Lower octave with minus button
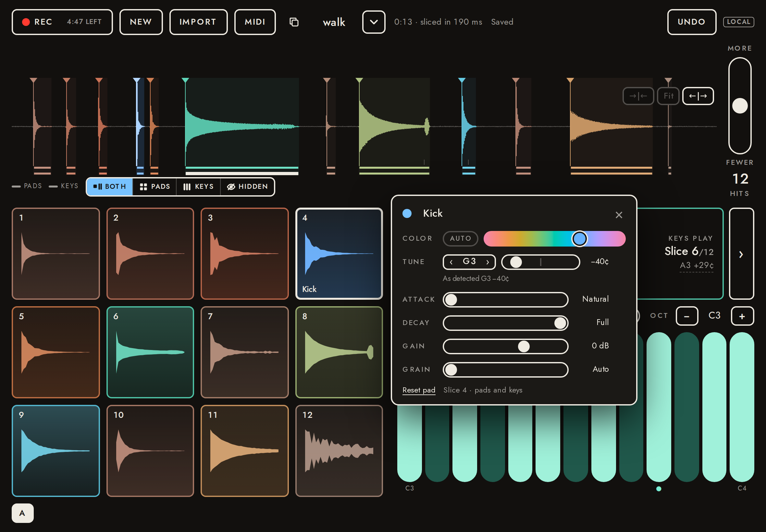 (x=686, y=316)
